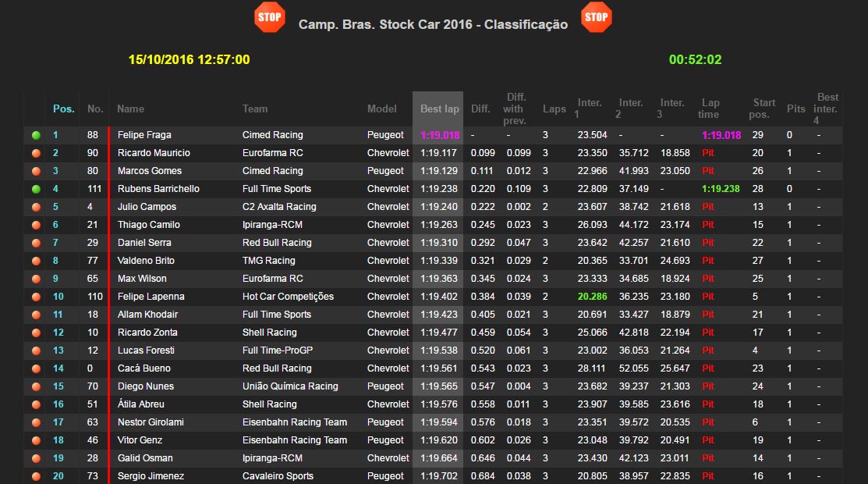Click orange status dot for Vitor Genz
868x484 pixels.
coord(36,441)
